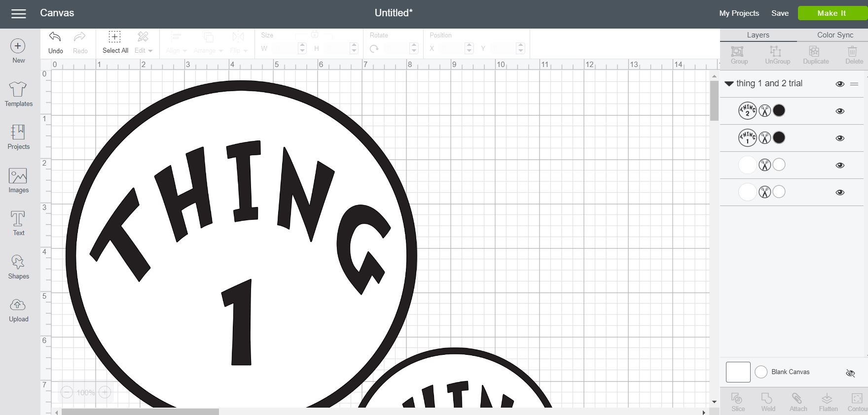This screenshot has width=868, height=415.
Task: Hide the thing 1 and 2 trial group
Action: [x=840, y=84]
